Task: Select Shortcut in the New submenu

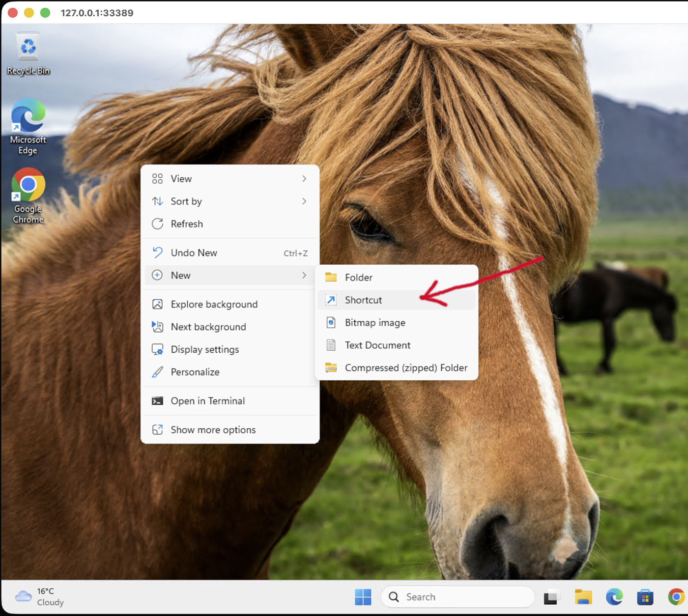Action: (397, 300)
